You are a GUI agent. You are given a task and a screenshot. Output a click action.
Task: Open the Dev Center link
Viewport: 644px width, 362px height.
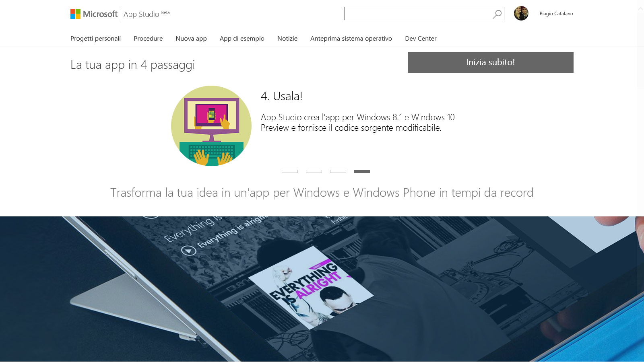coord(421,39)
